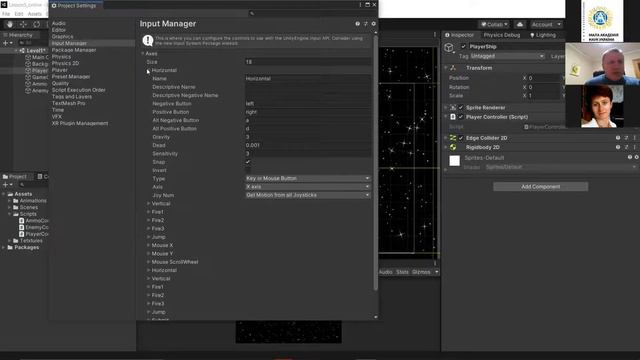Open Edge Collider 2D preset icon

(x=626, y=138)
